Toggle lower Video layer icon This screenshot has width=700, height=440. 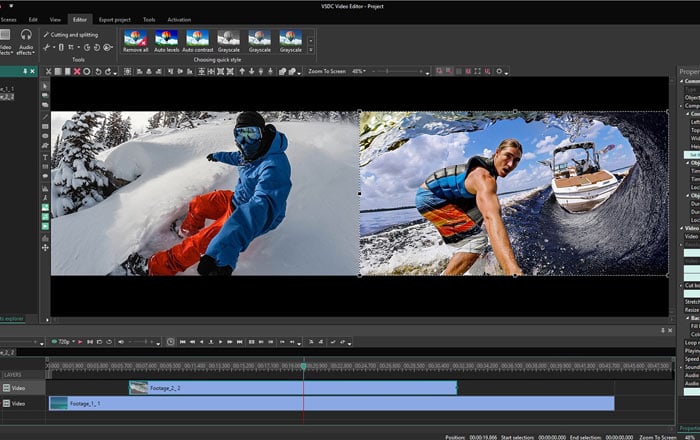pyautogui.click(x=6, y=403)
